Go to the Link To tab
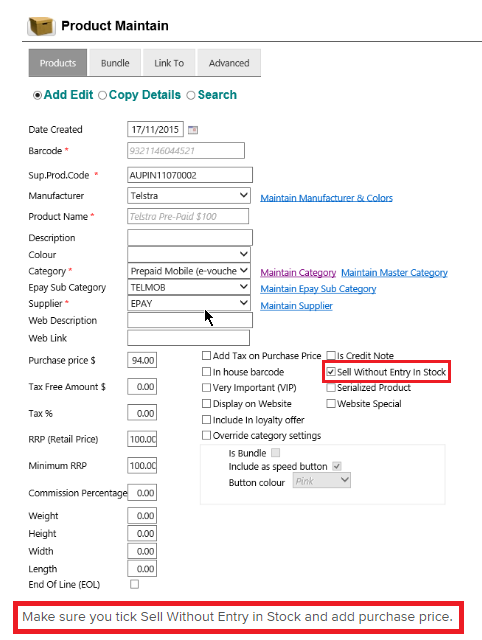Viewport: 482px width, 640px height. point(169,63)
